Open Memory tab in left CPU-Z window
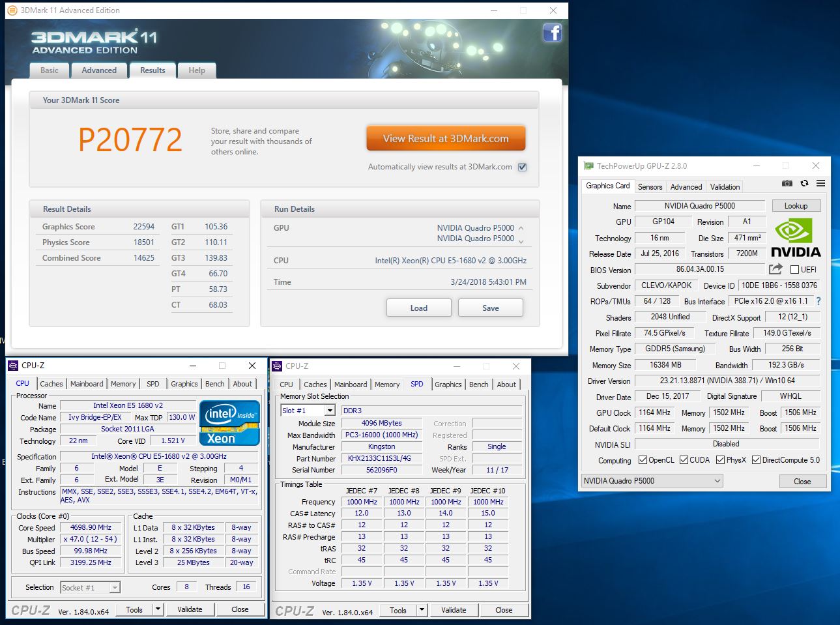 tap(123, 384)
